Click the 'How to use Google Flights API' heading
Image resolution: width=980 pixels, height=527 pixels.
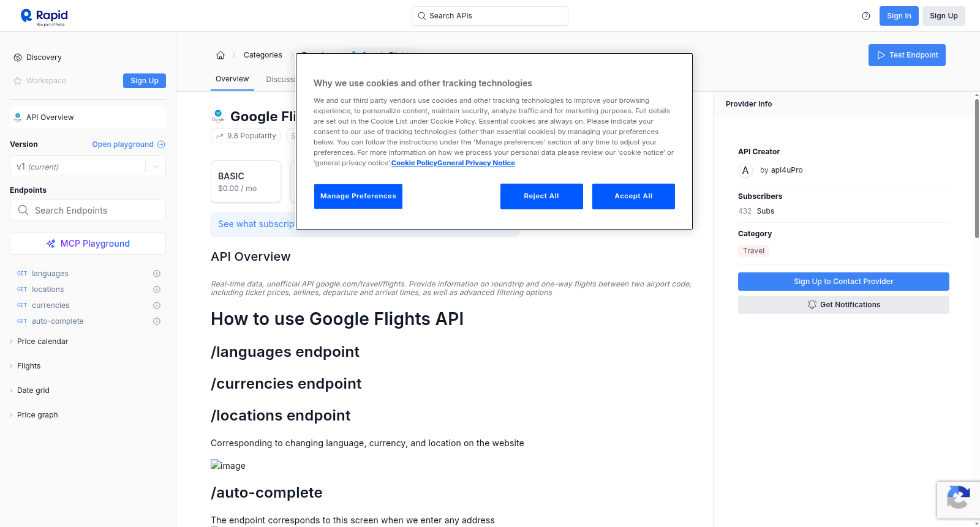tap(337, 319)
